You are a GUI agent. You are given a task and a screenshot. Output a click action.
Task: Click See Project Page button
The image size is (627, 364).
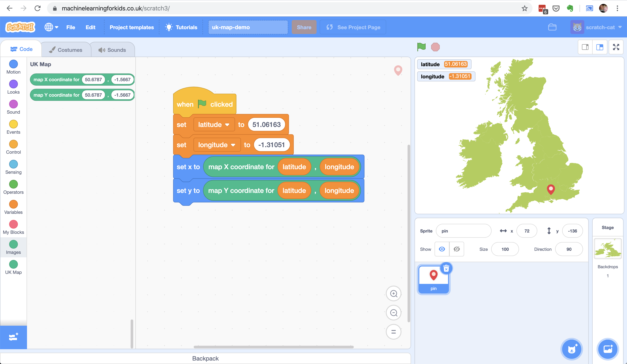coord(353,27)
